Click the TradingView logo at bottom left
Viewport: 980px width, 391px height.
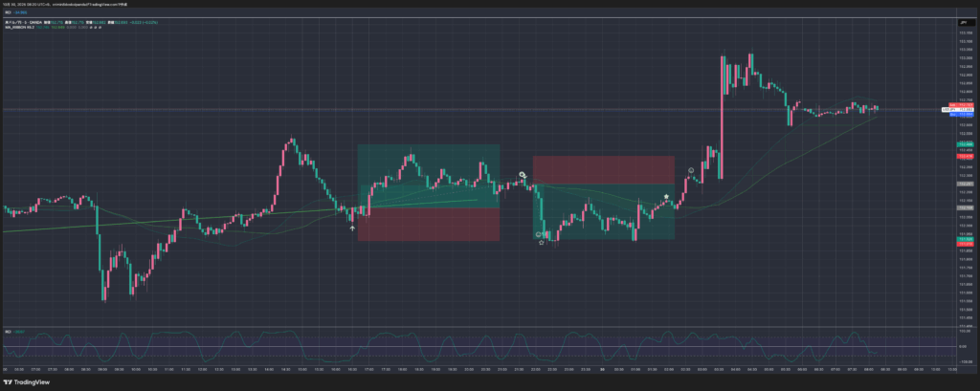(28, 380)
